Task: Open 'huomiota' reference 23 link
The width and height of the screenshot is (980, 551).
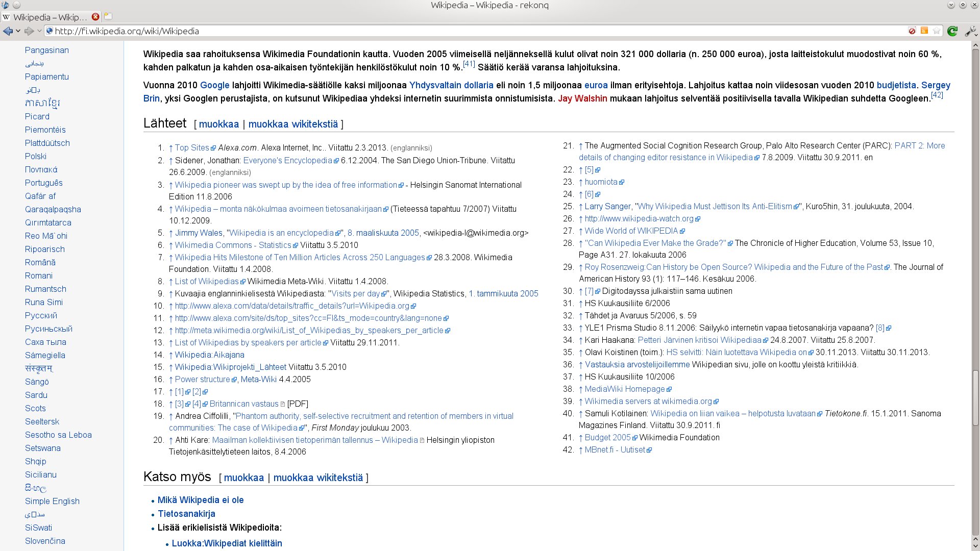Action: 601,182
